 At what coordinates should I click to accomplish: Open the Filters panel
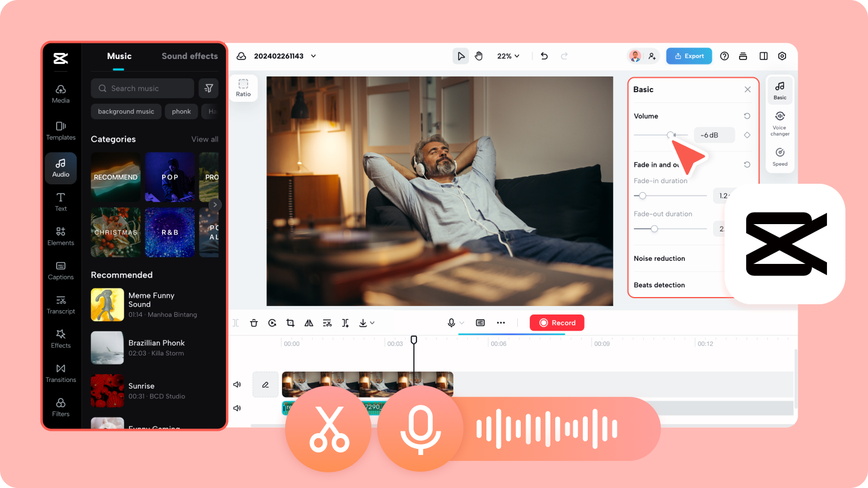(x=61, y=407)
